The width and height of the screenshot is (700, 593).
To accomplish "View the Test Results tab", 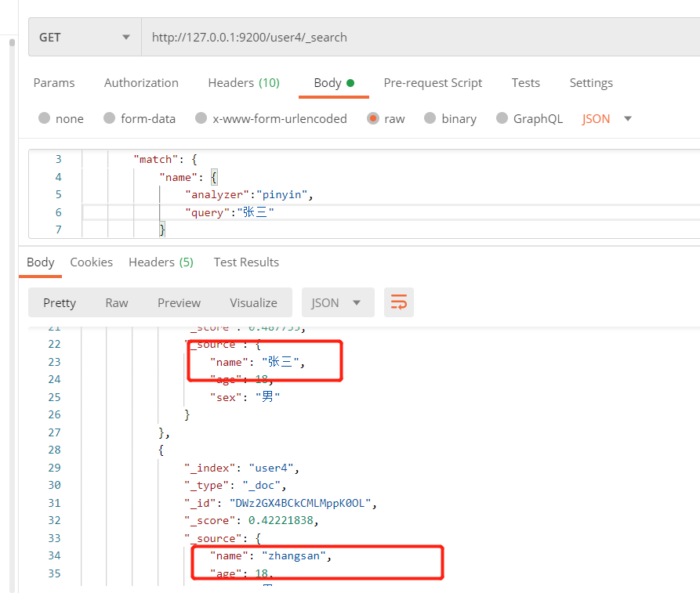I will pos(245,262).
